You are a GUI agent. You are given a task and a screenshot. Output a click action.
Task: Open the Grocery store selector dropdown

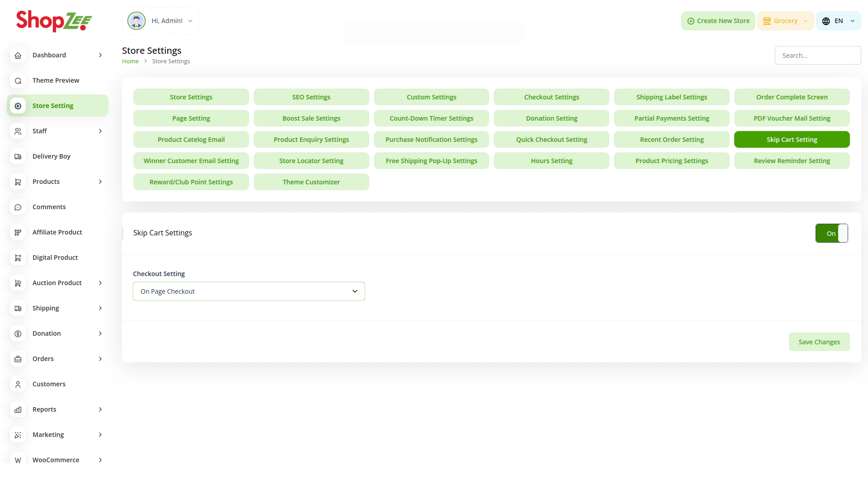coord(785,21)
